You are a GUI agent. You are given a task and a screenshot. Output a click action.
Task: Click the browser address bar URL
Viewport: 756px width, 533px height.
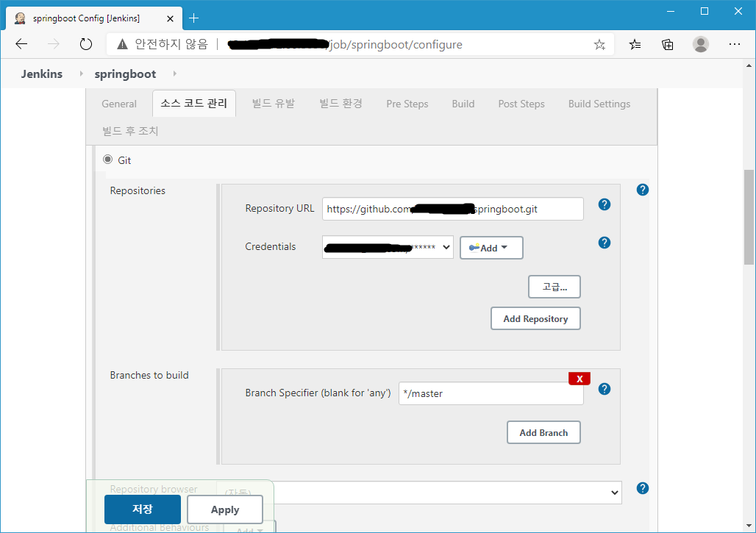click(345, 45)
